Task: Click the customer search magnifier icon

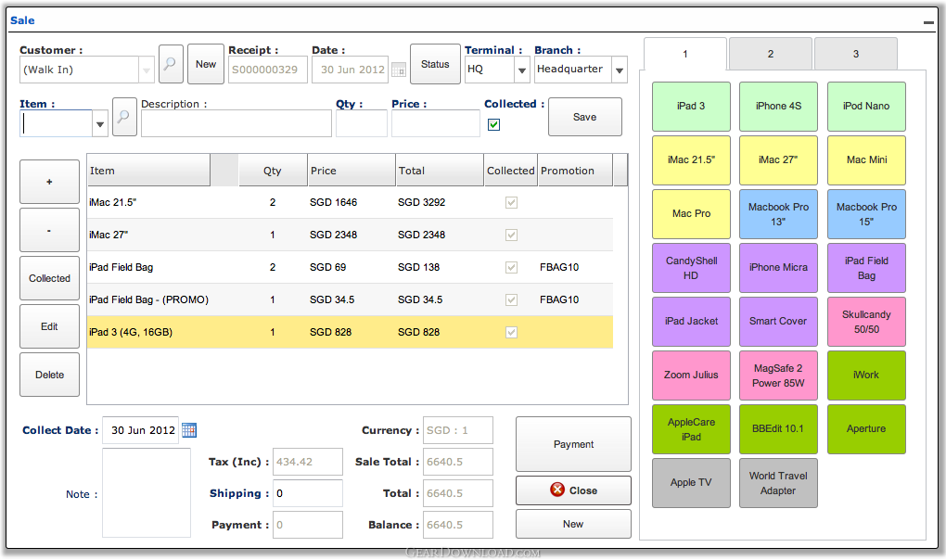Action: click(171, 63)
